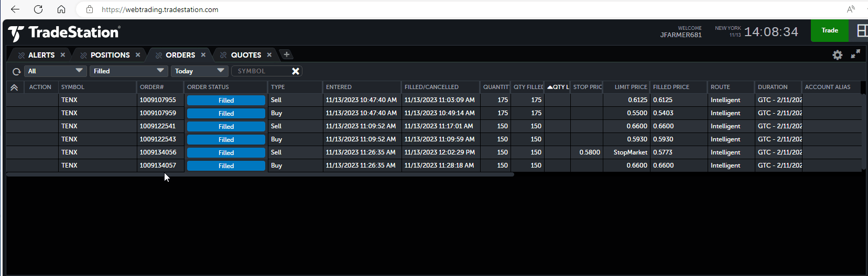Close the Quotes tab
Image resolution: width=868 pixels, height=276 pixels.
pyautogui.click(x=269, y=55)
